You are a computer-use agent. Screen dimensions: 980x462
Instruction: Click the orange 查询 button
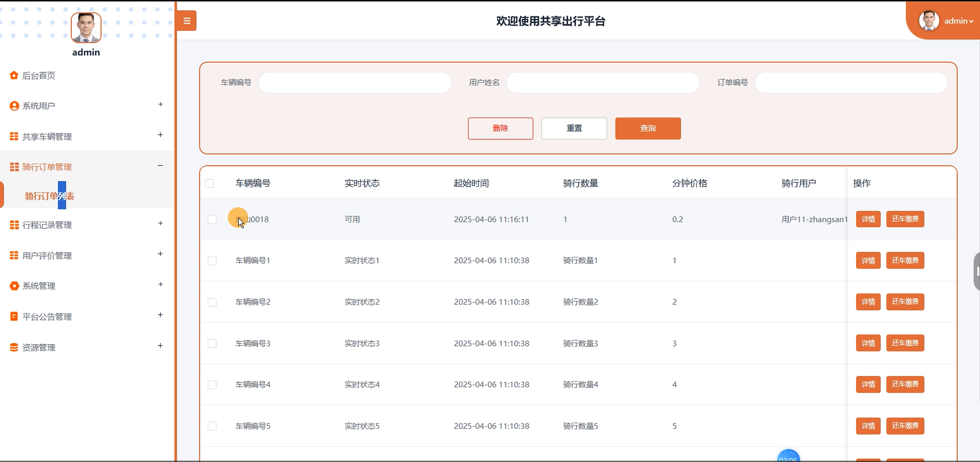[x=648, y=128]
